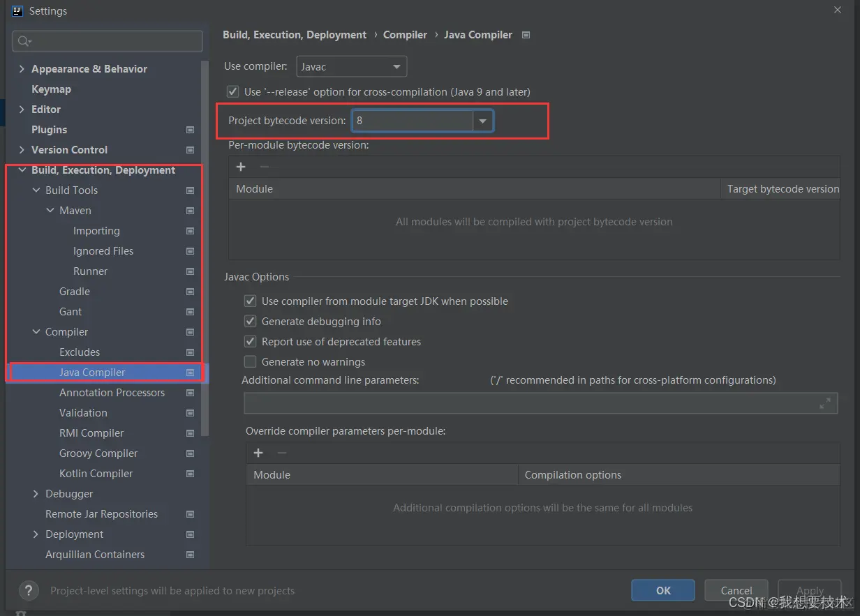Click project-level icon beside Excludes

tap(190, 352)
